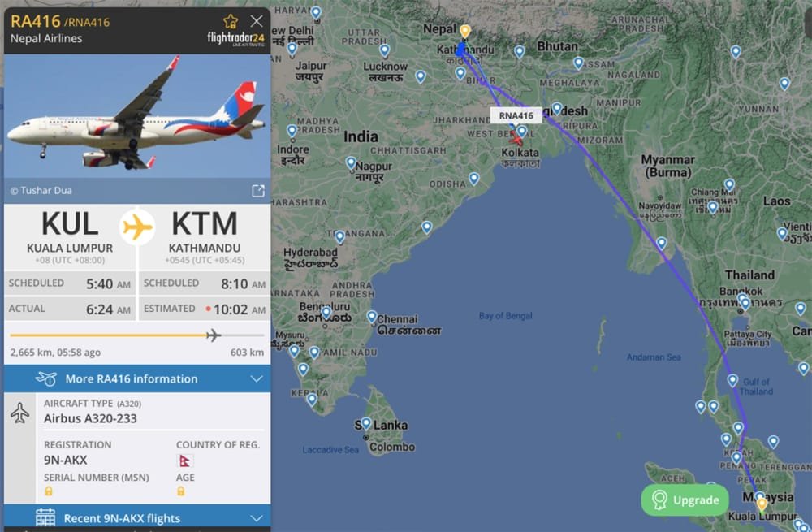This screenshot has width=812, height=532.
Task: Click the Chennai airport map pin
Action: tap(372, 317)
